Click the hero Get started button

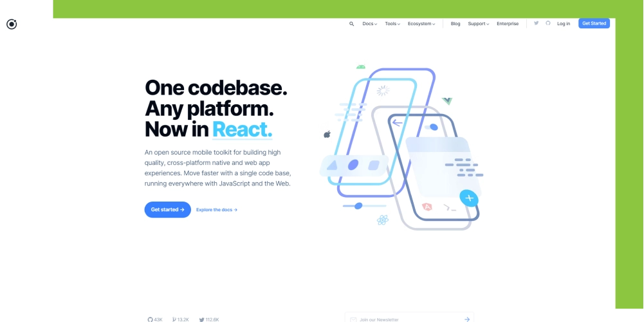[167, 209]
